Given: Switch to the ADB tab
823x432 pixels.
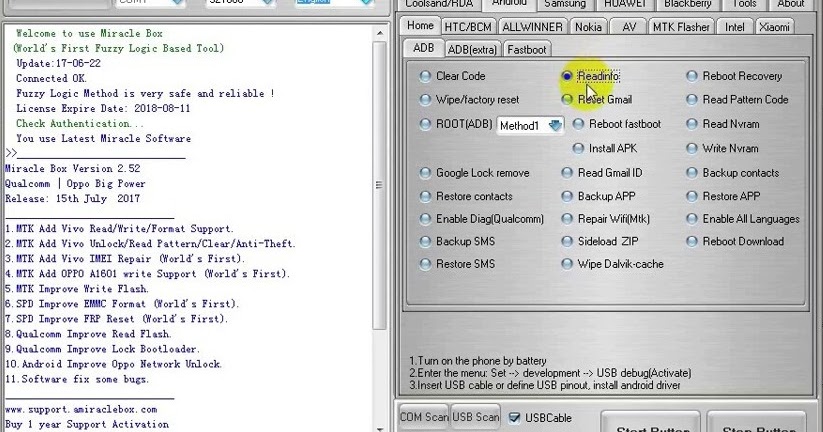Looking at the screenshot, I should [x=424, y=48].
